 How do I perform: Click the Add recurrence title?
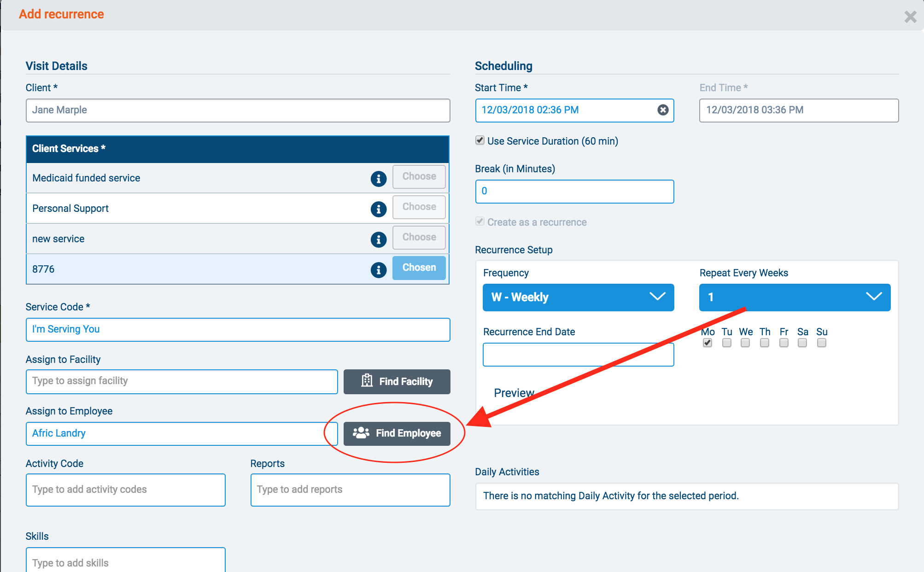click(x=61, y=14)
